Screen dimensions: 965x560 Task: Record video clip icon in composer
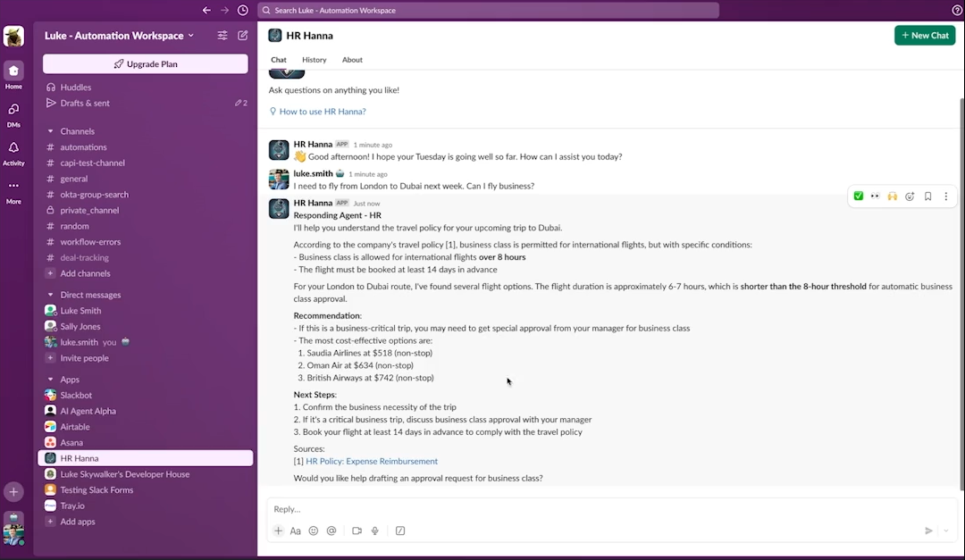[357, 531]
